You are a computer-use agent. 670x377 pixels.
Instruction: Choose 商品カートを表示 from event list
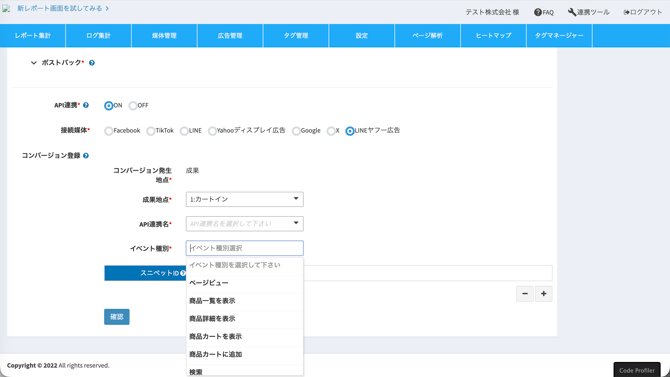244,337
